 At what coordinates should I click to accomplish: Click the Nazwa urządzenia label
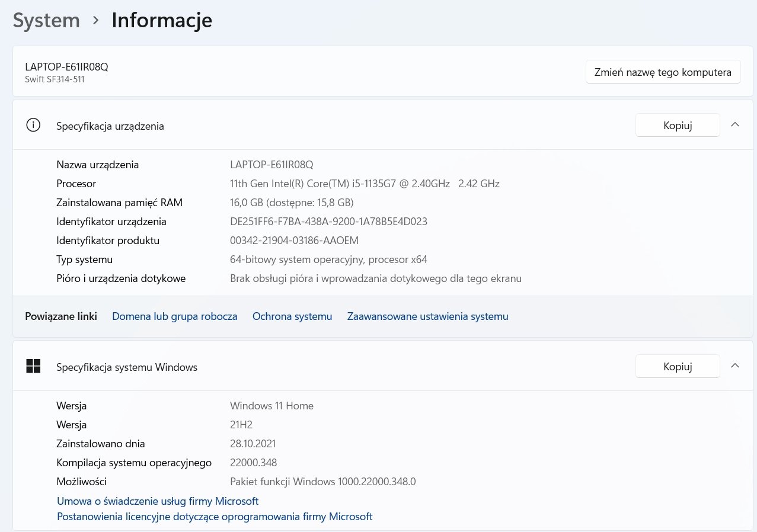pyautogui.click(x=98, y=165)
